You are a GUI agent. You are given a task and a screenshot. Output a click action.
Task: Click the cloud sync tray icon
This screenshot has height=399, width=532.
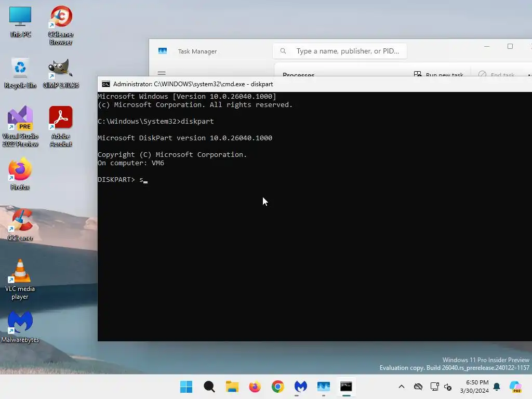click(x=418, y=387)
